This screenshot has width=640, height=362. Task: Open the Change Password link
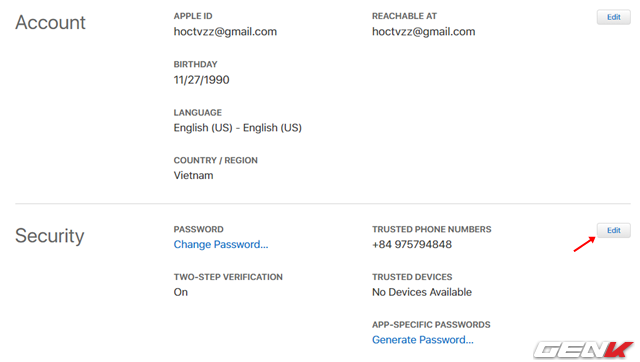click(221, 244)
